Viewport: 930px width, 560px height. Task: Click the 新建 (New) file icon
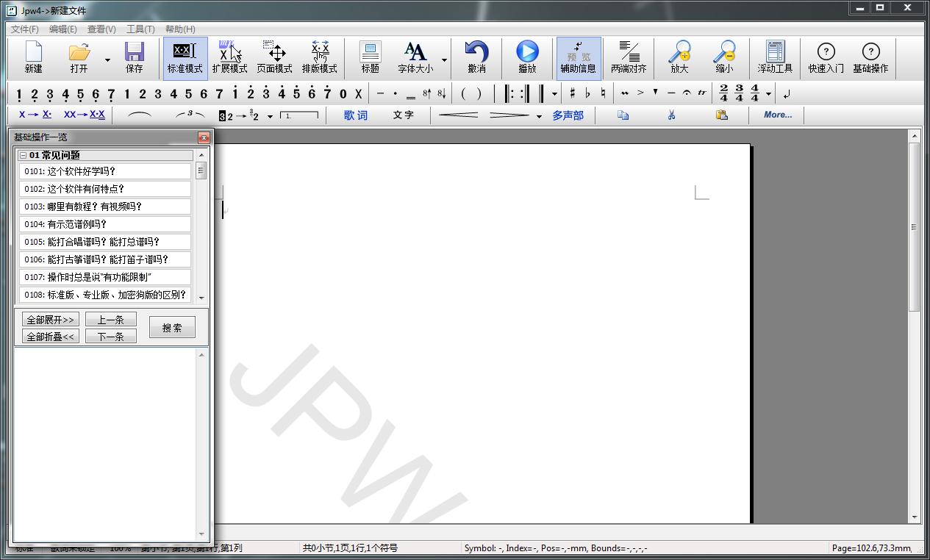click(x=34, y=57)
